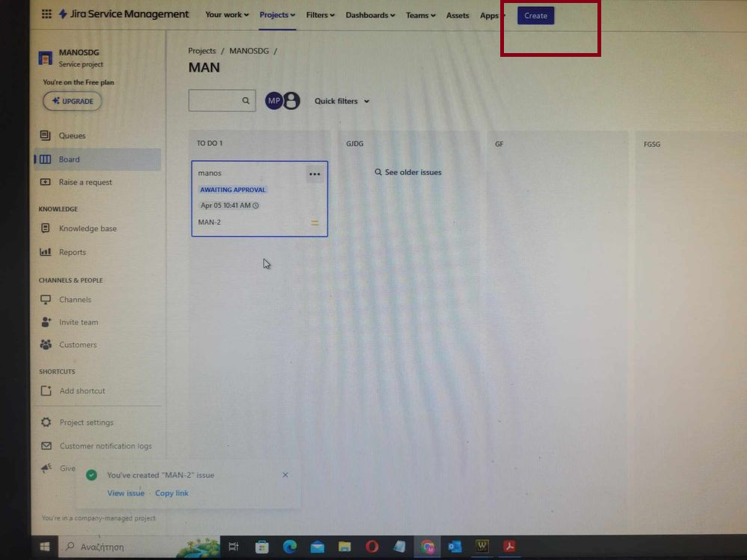Open Microsoft Edge from the taskbar
The width and height of the screenshot is (747, 560).
289,547
